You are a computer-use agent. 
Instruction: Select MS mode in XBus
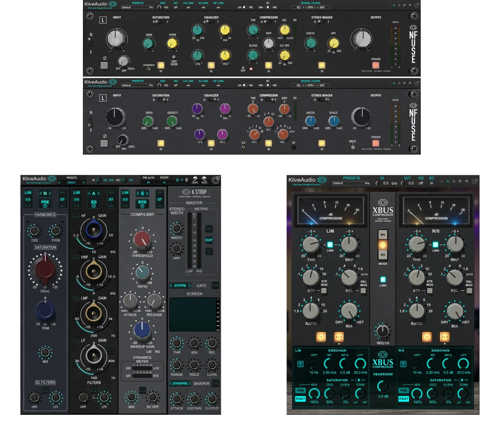click(x=383, y=255)
